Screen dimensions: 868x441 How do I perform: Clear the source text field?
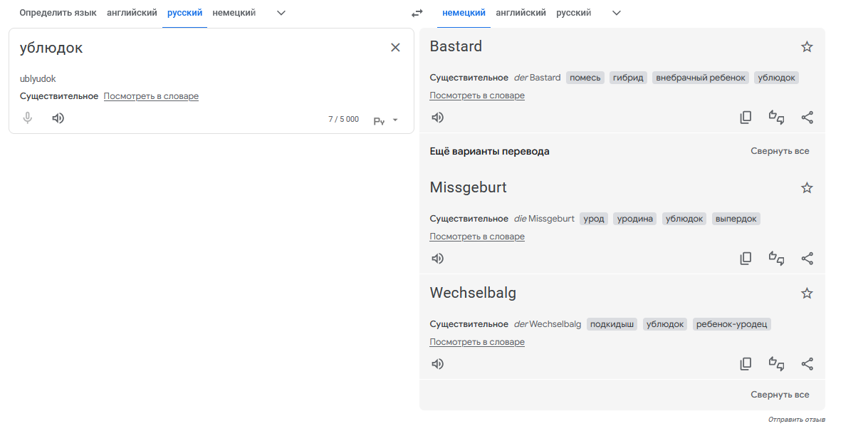click(x=395, y=48)
